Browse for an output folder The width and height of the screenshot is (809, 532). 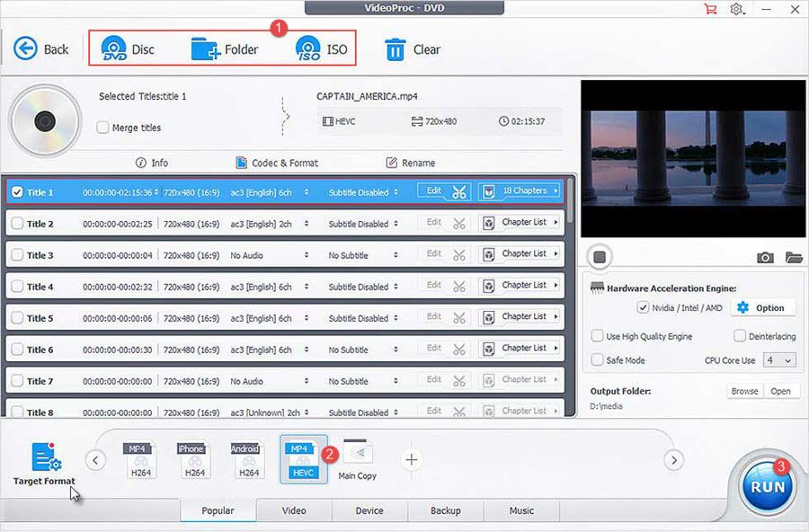click(x=744, y=391)
